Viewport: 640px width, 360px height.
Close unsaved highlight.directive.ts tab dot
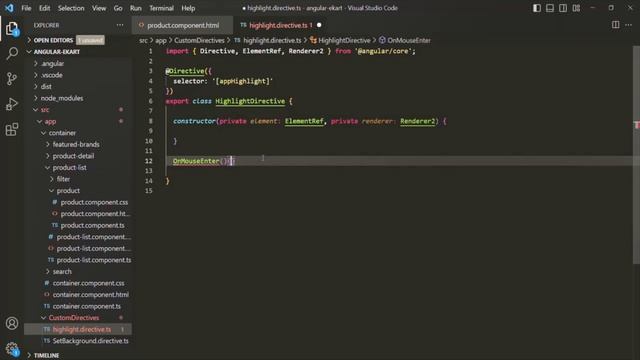pos(319,25)
